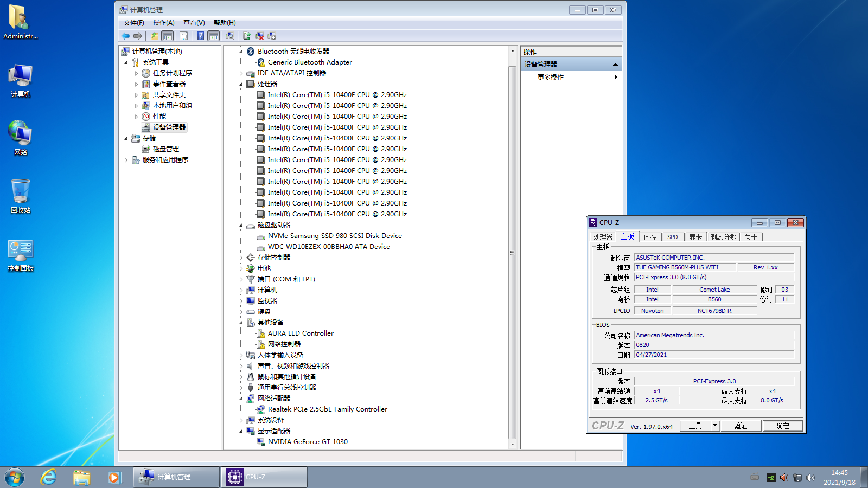Viewport: 868px width, 488px height.
Task: Toggle the show/hide action pane icon
Action: point(214,36)
